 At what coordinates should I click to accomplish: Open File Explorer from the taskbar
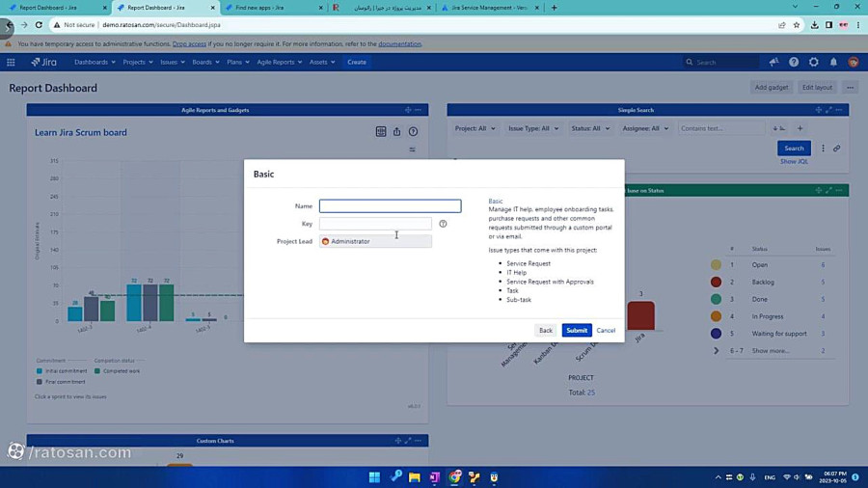[414, 477]
